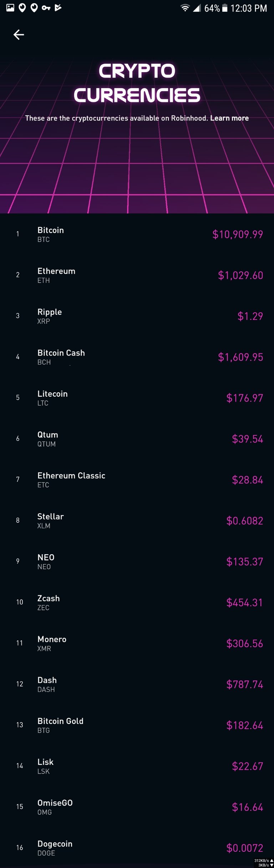The image size is (274, 868).
Task: Open the Bitcoin BTC row
Action: 137,234
